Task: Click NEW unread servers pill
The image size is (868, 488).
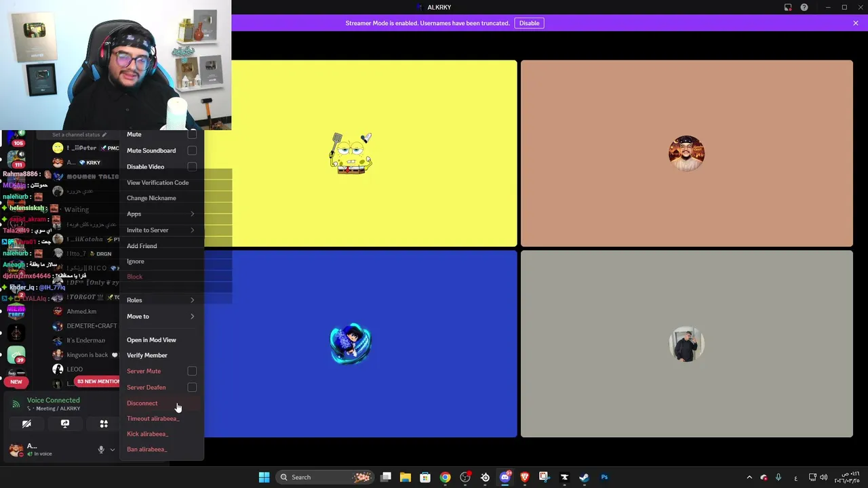Action: pyautogui.click(x=16, y=382)
